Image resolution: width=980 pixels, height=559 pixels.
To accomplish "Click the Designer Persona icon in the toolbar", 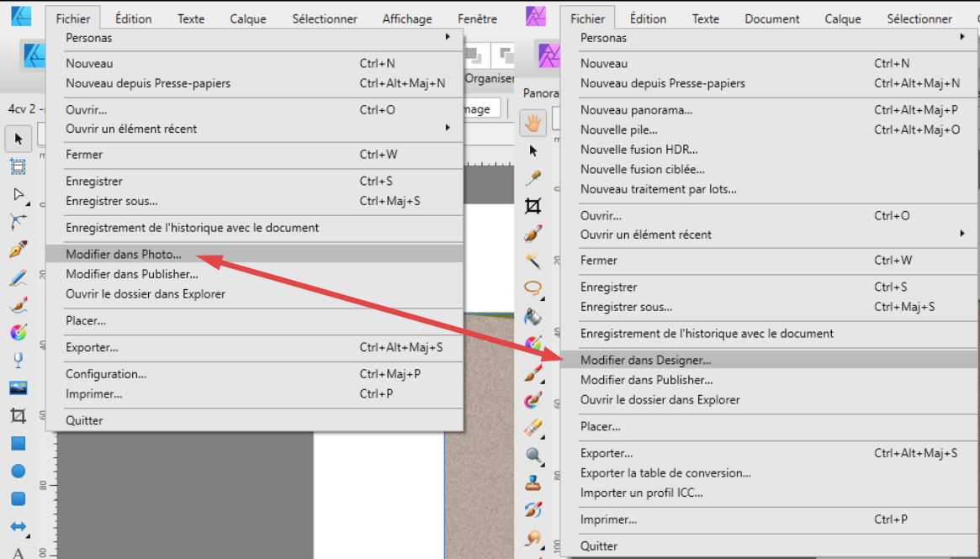I will 34,55.
